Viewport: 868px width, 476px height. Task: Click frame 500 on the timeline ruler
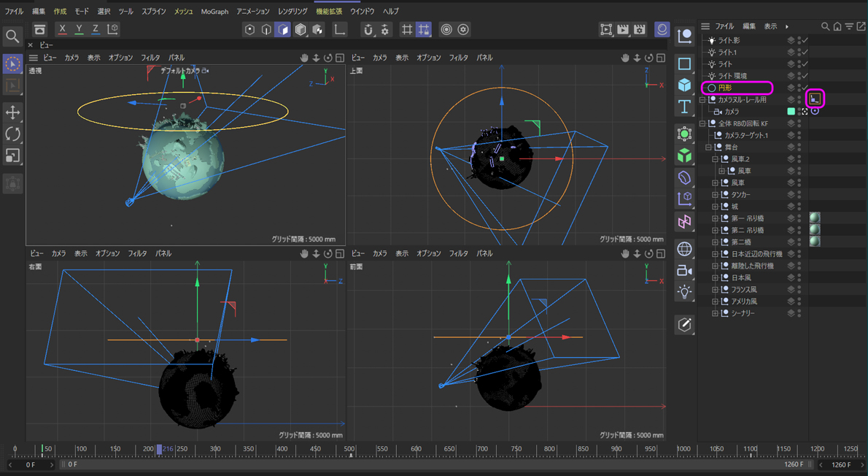tap(350, 449)
